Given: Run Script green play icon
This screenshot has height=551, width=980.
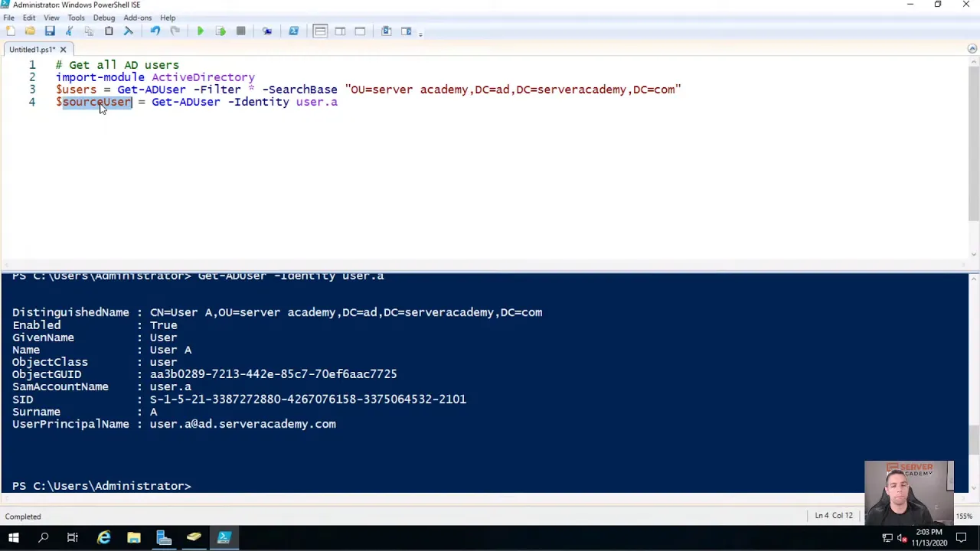Looking at the screenshot, I should [201, 31].
